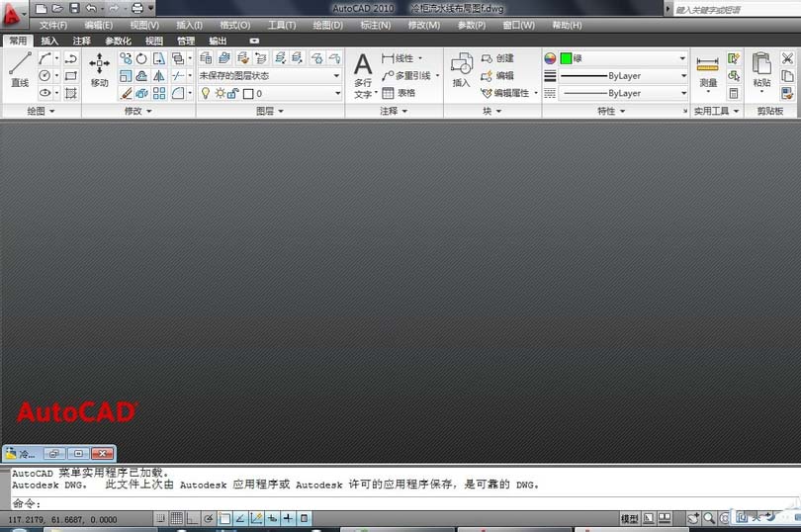Click the Copy objects tool in Modify panel
801x532 pixels.
tap(126, 58)
